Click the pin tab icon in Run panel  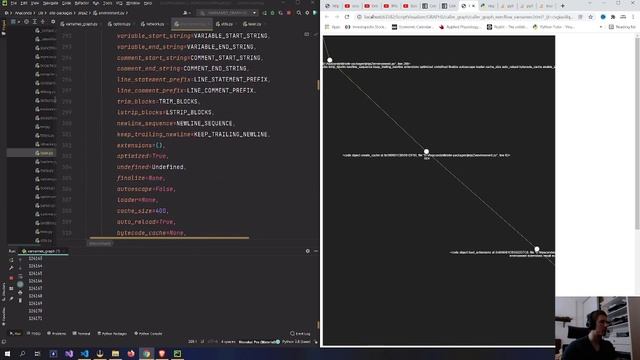point(11,299)
